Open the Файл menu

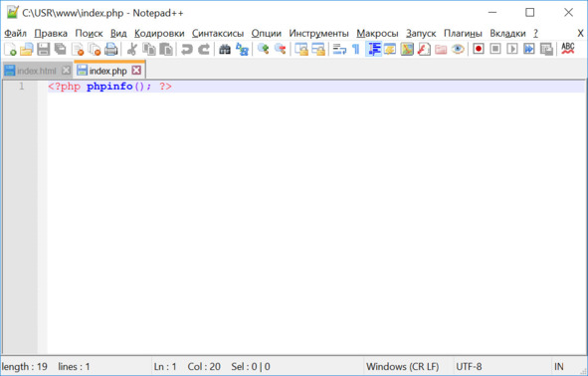tap(15, 34)
